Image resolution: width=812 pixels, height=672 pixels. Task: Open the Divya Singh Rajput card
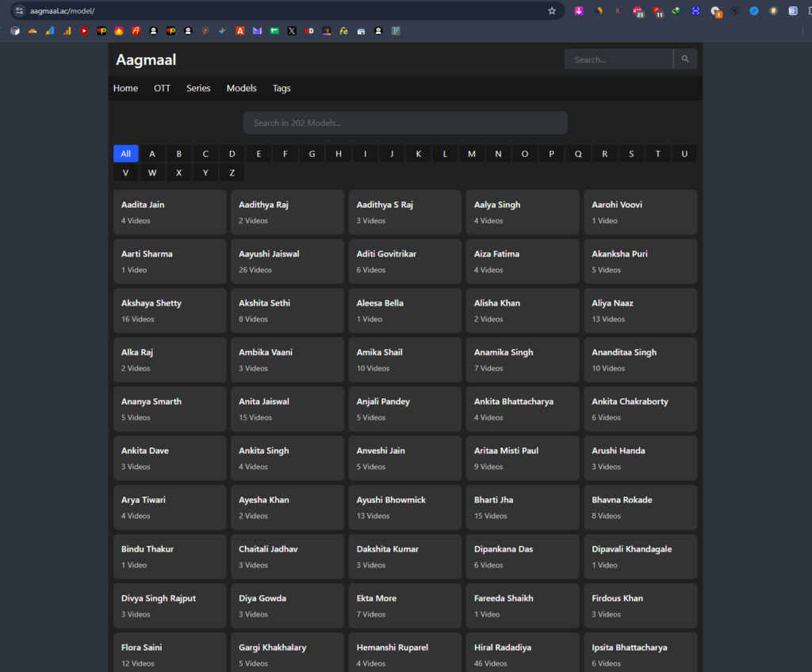(170, 605)
